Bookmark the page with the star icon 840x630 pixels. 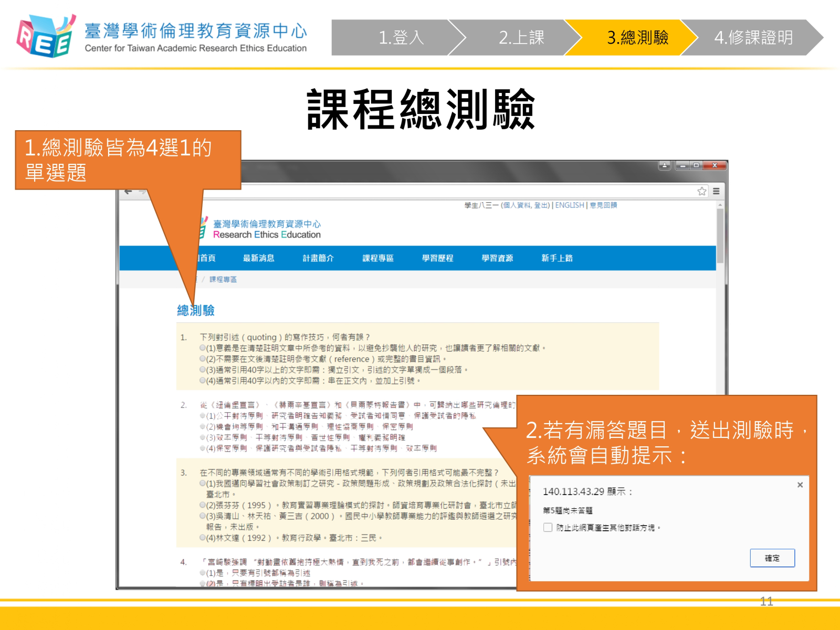(x=701, y=191)
